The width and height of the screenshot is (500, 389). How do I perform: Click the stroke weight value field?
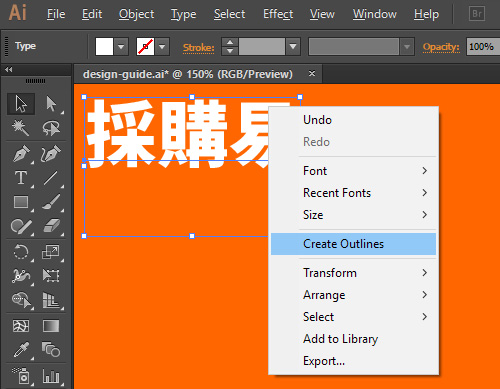tap(262, 47)
